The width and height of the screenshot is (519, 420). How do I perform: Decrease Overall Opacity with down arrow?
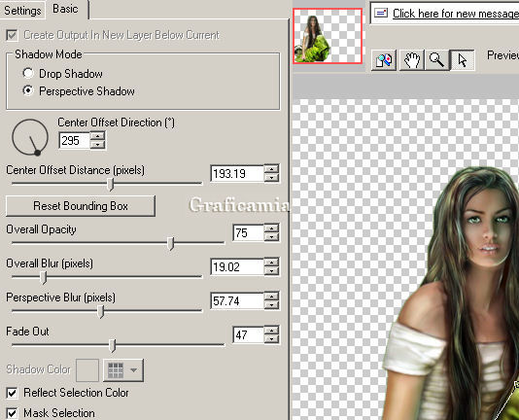coord(271,237)
